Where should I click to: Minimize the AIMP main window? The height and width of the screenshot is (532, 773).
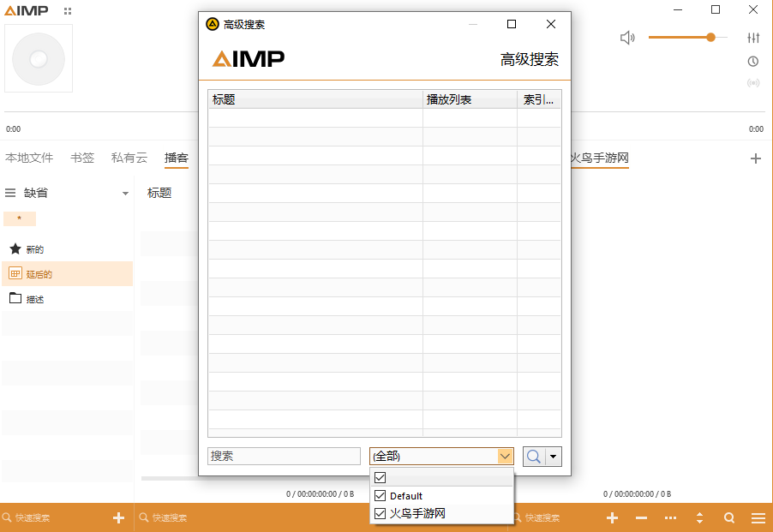pos(678,10)
